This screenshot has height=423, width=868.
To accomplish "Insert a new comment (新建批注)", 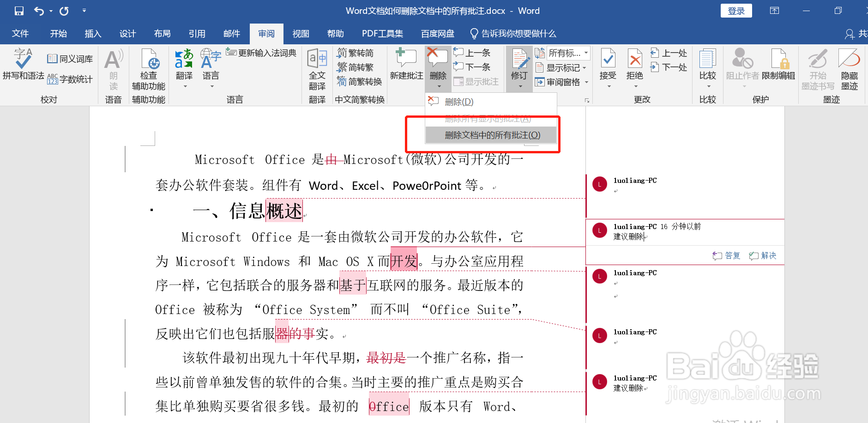I will coord(406,65).
